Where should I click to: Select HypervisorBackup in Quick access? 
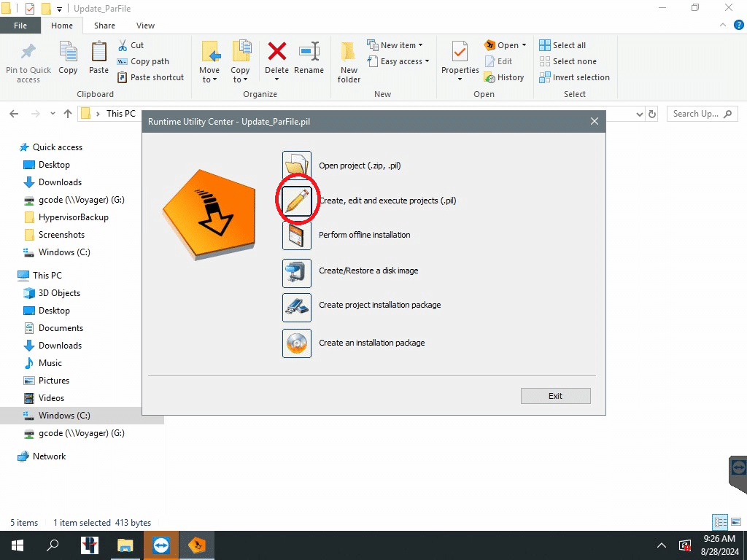[x=73, y=217]
